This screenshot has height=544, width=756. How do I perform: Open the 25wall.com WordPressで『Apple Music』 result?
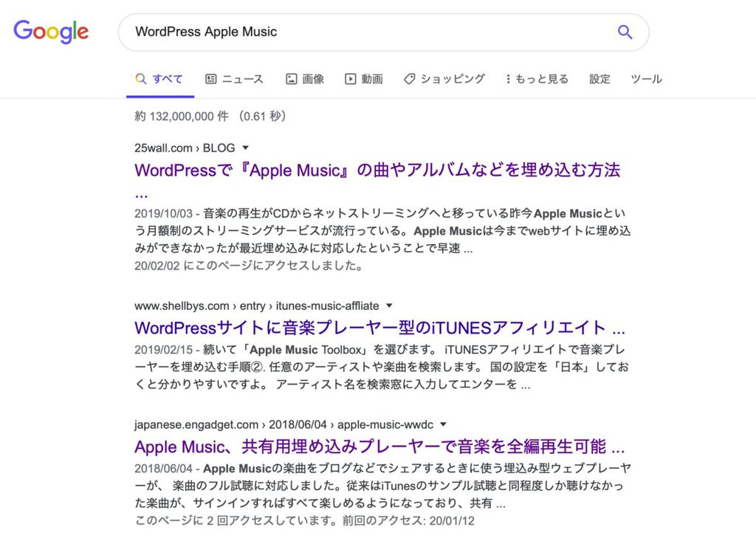tap(377, 171)
